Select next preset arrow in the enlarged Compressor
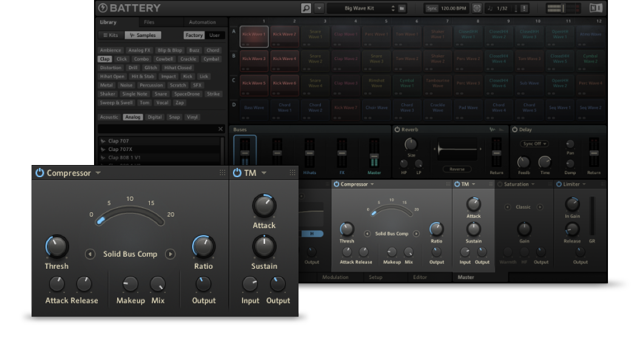This screenshot has width=631, height=364. click(170, 254)
